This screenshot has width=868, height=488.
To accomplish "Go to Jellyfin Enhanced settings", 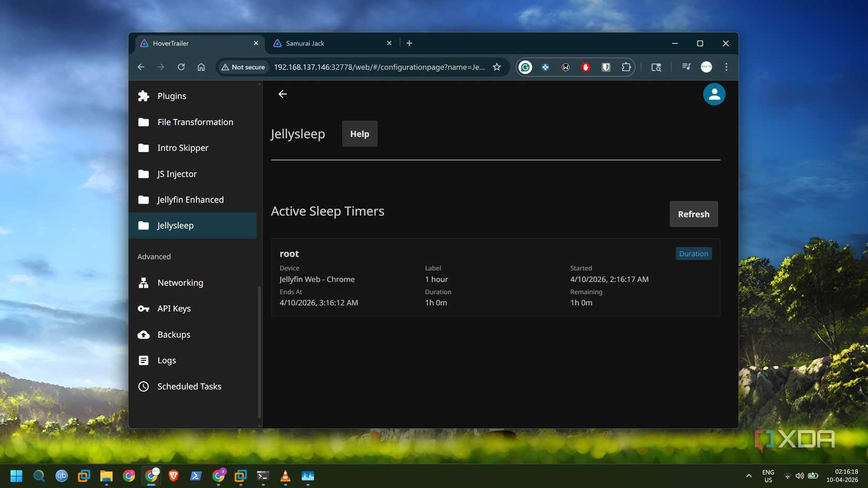I will click(193, 199).
